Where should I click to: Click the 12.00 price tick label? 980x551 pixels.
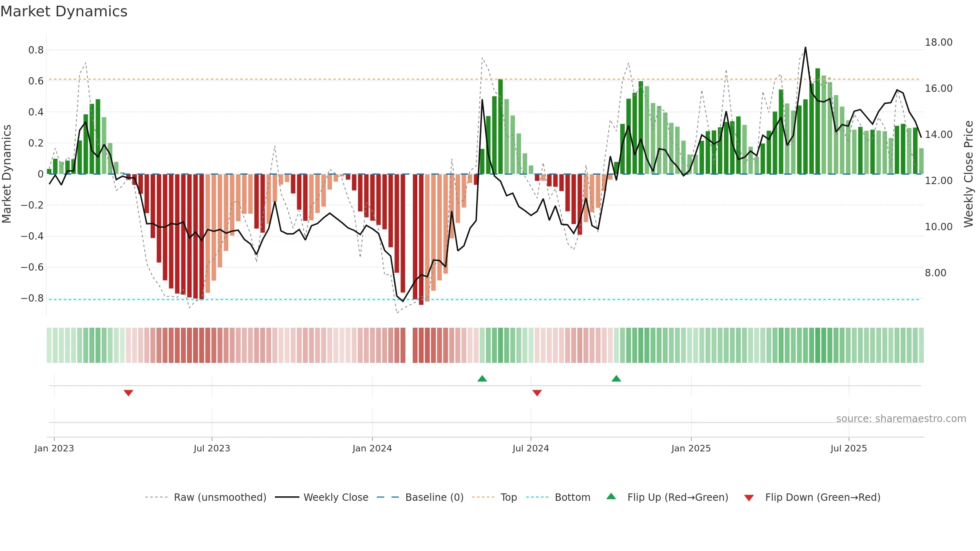tap(938, 181)
